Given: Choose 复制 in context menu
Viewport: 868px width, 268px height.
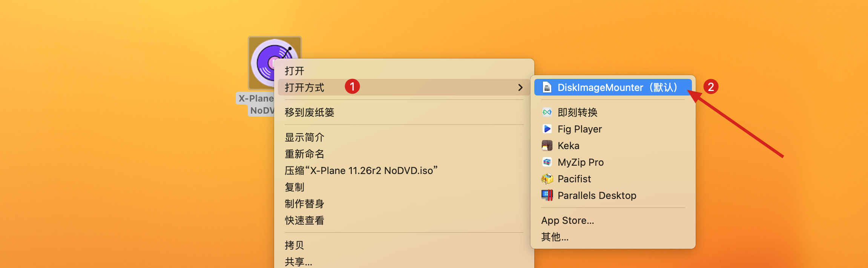Looking at the screenshot, I should [x=294, y=187].
